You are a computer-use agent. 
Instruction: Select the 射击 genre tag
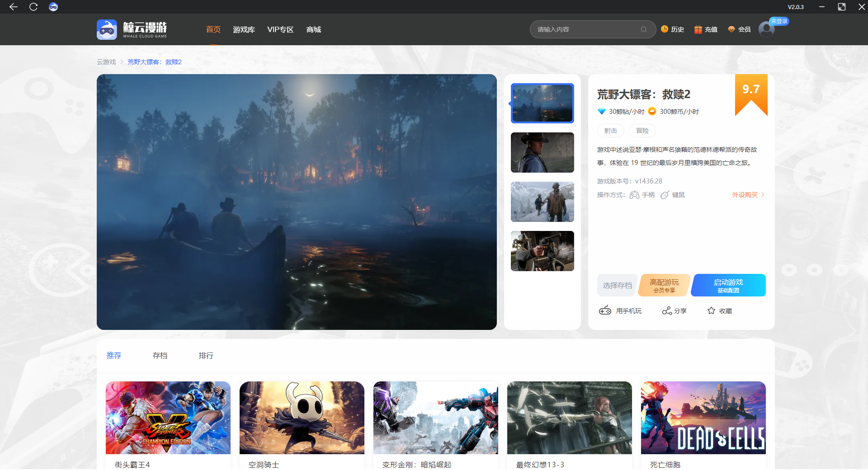(611, 131)
